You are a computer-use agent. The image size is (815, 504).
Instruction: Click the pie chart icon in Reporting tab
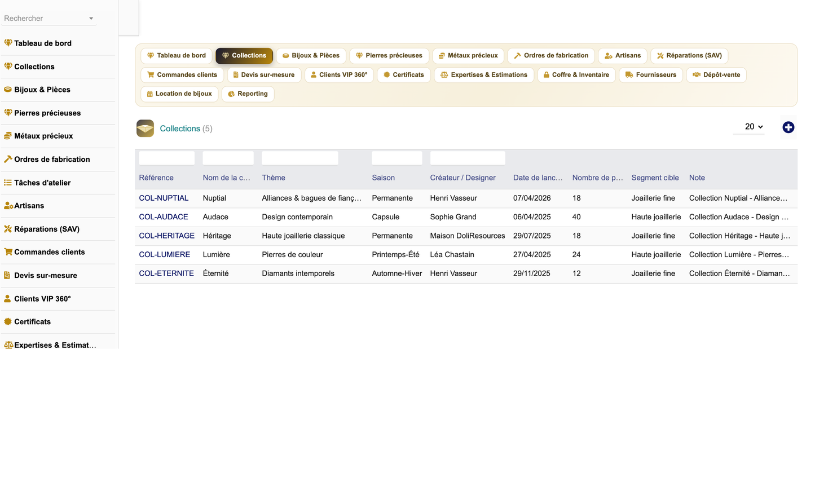point(231,94)
